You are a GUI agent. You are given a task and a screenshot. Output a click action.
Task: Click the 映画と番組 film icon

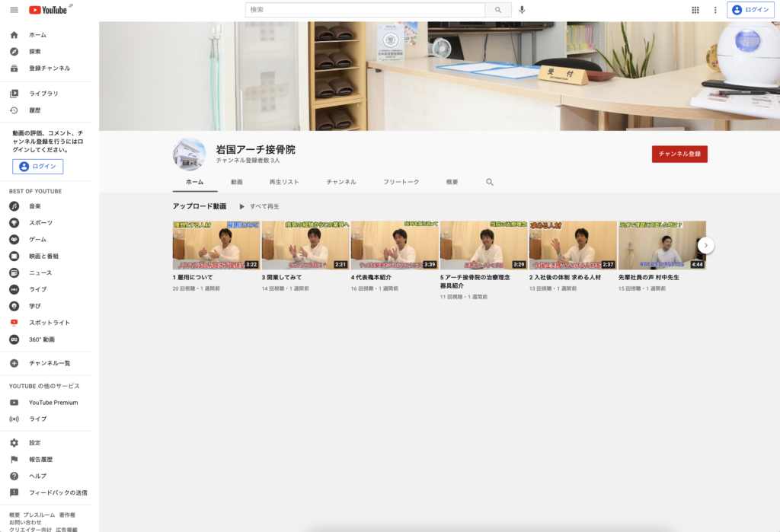pos(14,256)
